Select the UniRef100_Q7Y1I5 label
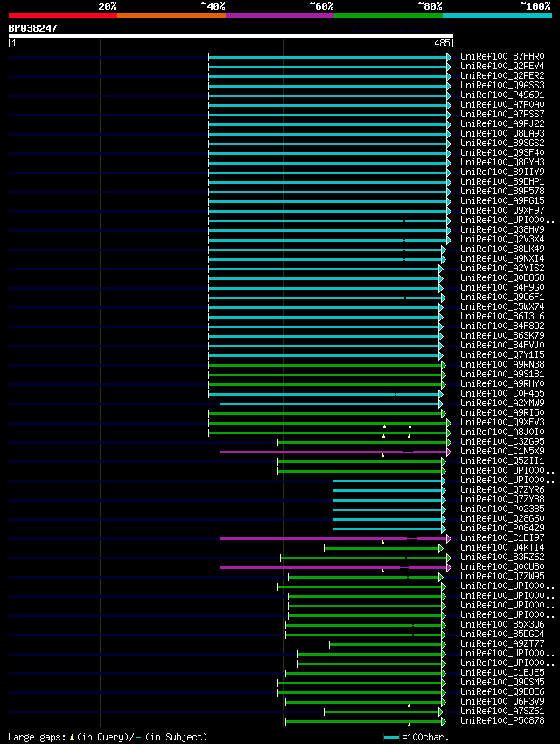The width and height of the screenshot is (560, 744). click(x=502, y=354)
